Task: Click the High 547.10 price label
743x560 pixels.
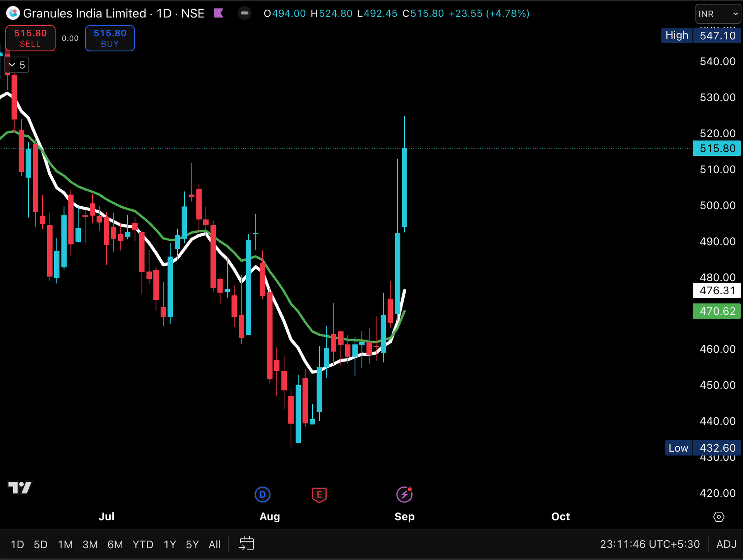Action: coord(701,36)
